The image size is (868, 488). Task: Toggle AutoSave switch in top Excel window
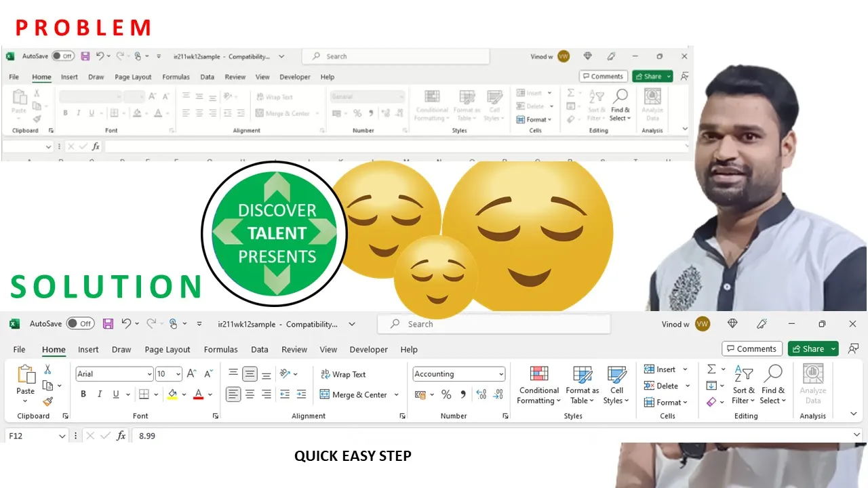63,56
